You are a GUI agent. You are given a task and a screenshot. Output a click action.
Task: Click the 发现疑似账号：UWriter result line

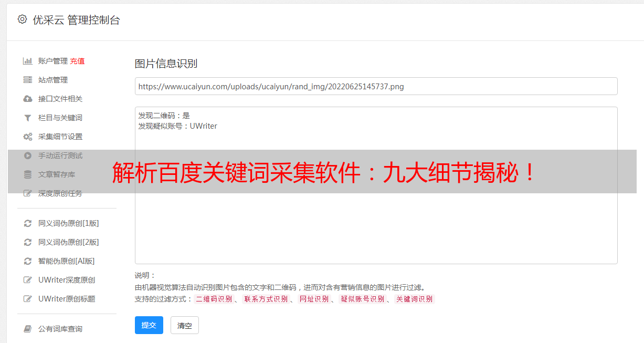pyautogui.click(x=177, y=126)
